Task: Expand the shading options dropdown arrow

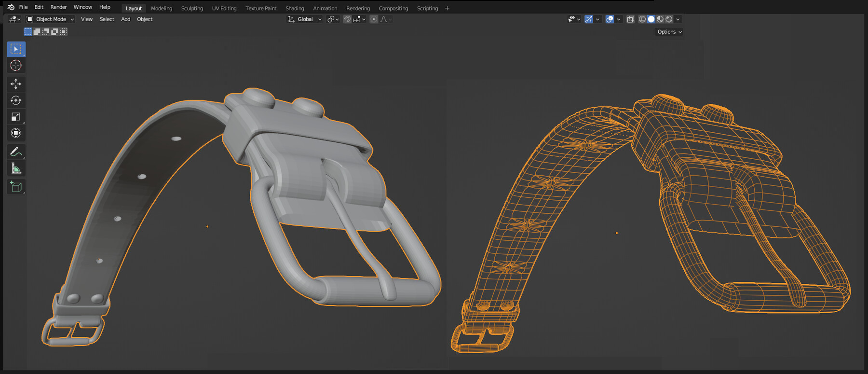Action: (678, 19)
